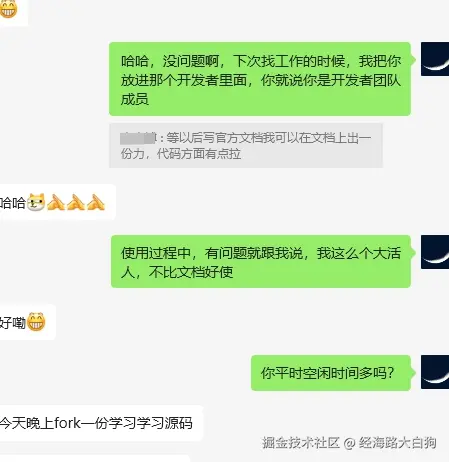This screenshot has height=462, width=449.
Task: Click the 好嘞 reply bubble
Action: click(x=28, y=322)
